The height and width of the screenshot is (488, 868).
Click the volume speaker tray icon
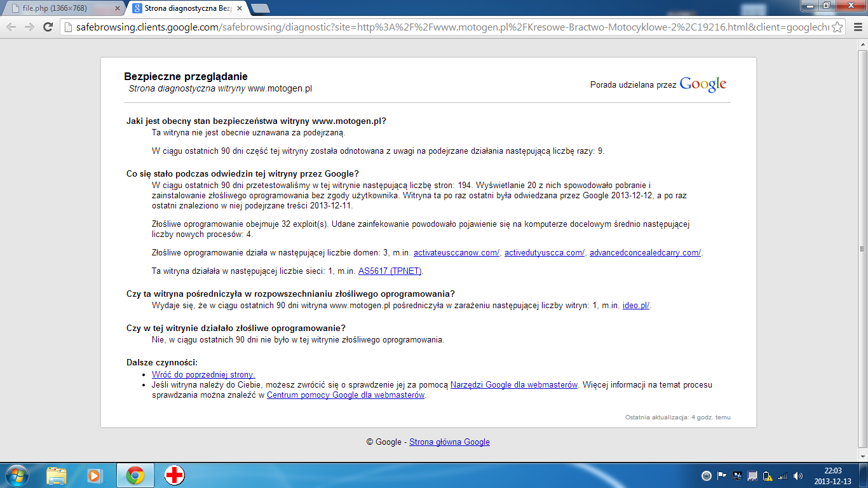click(798, 476)
